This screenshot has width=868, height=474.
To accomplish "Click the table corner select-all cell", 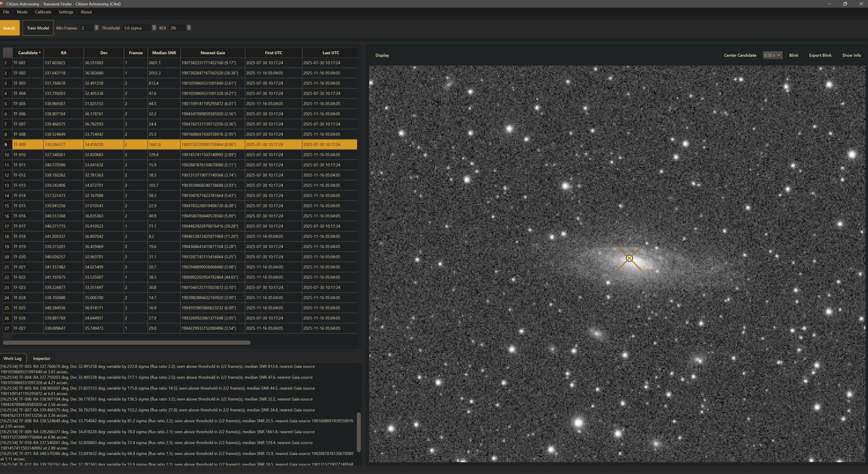I will [7, 53].
